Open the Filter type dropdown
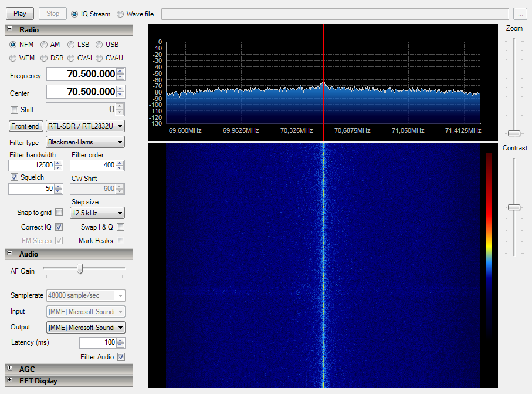 click(x=85, y=142)
